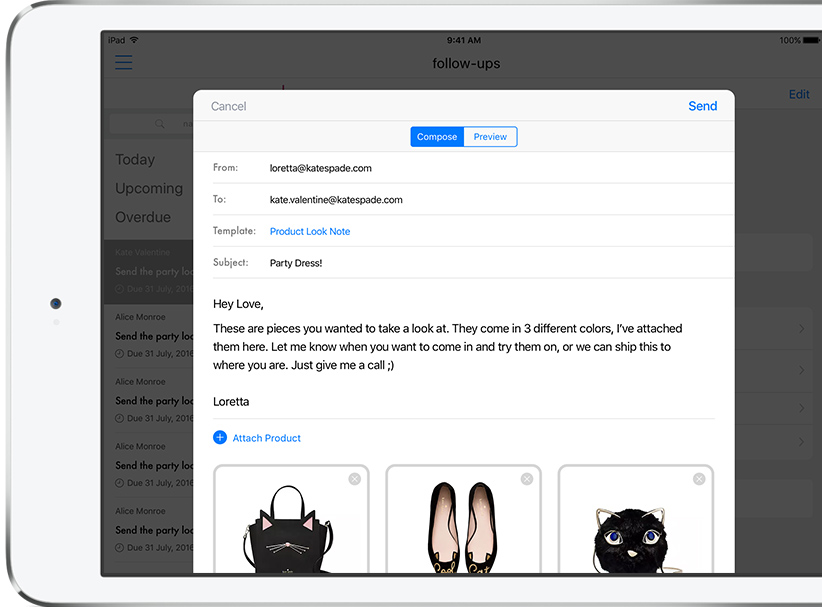Select the Overdue filter in sidebar

tap(143, 216)
